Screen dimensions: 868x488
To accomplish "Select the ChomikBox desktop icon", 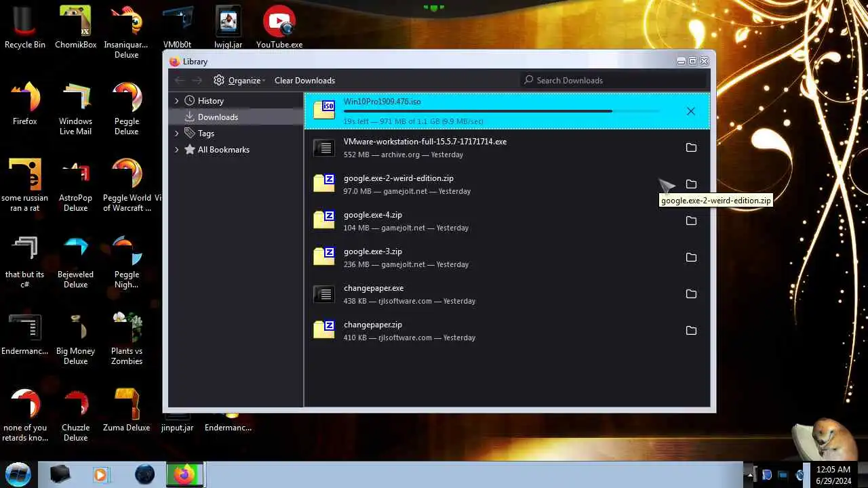I will 75,28.
